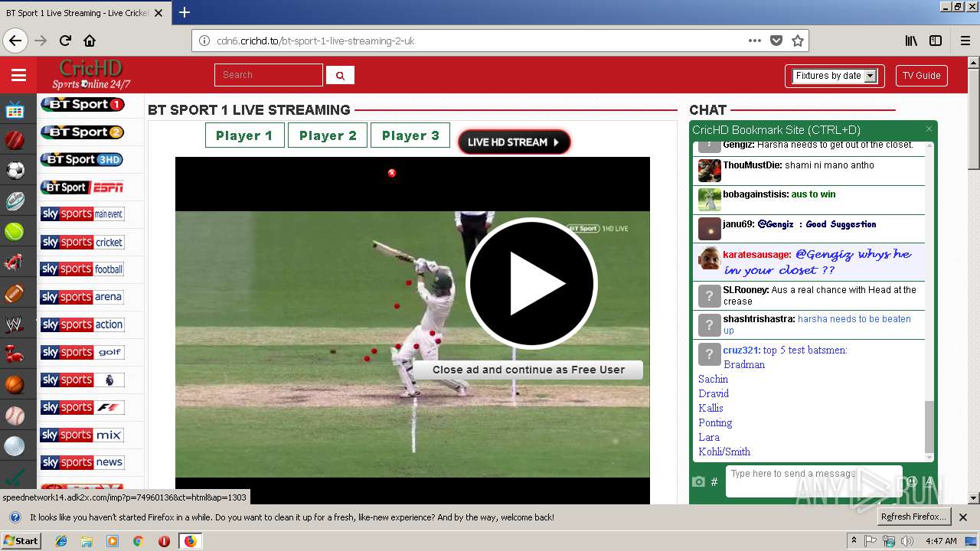The height and width of the screenshot is (551, 980).
Task: Open the Windows Start menu
Action: click(21, 540)
